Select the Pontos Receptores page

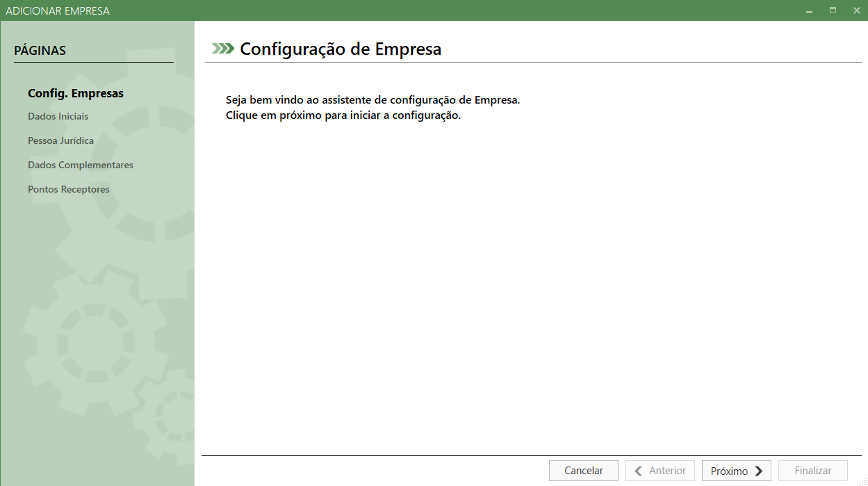(x=69, y=189)
